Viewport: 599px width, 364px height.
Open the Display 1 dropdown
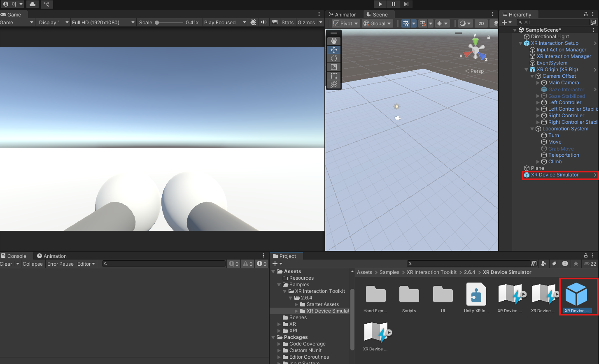pos(53,22)
